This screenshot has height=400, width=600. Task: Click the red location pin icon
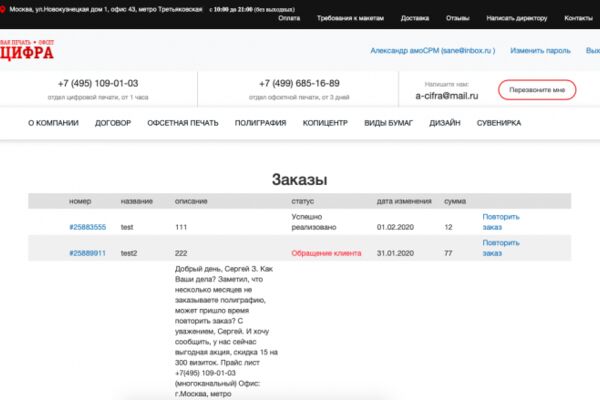2,9
